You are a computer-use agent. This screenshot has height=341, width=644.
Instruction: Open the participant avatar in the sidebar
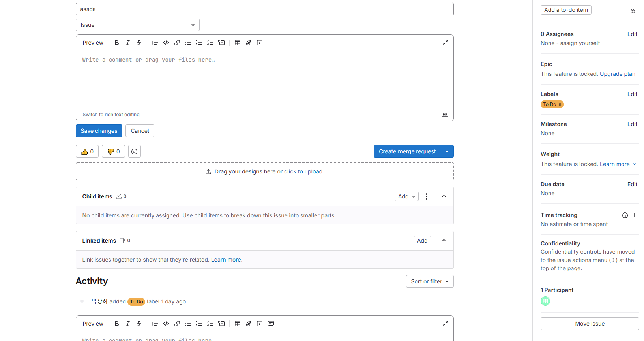[x=545, y=301]
